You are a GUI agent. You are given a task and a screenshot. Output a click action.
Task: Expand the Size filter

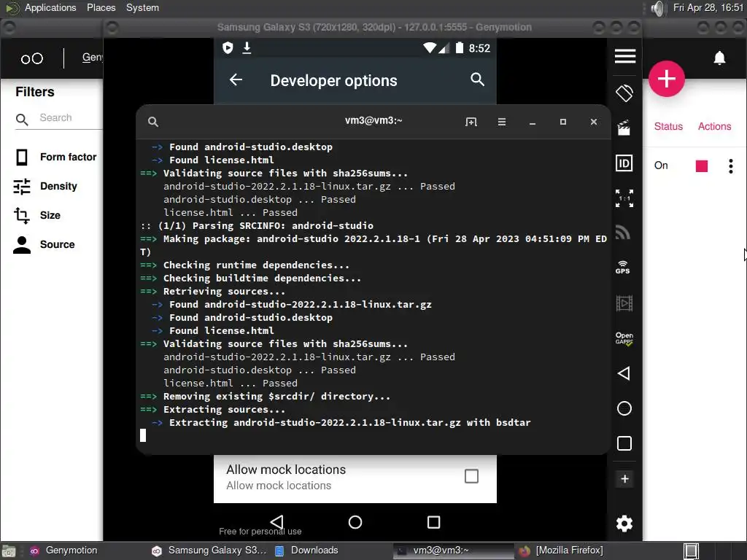(x=37, y=215)
